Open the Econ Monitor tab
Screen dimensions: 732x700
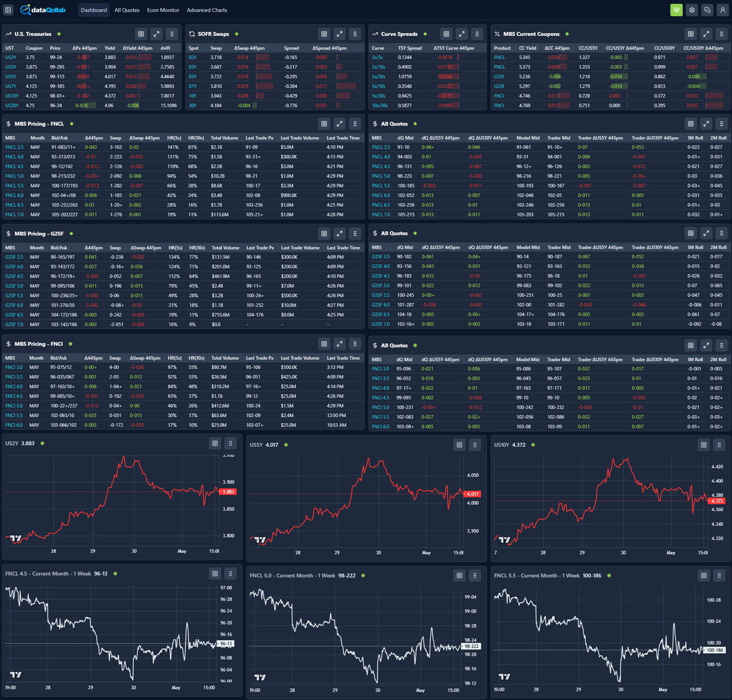(x=163, y=10)
